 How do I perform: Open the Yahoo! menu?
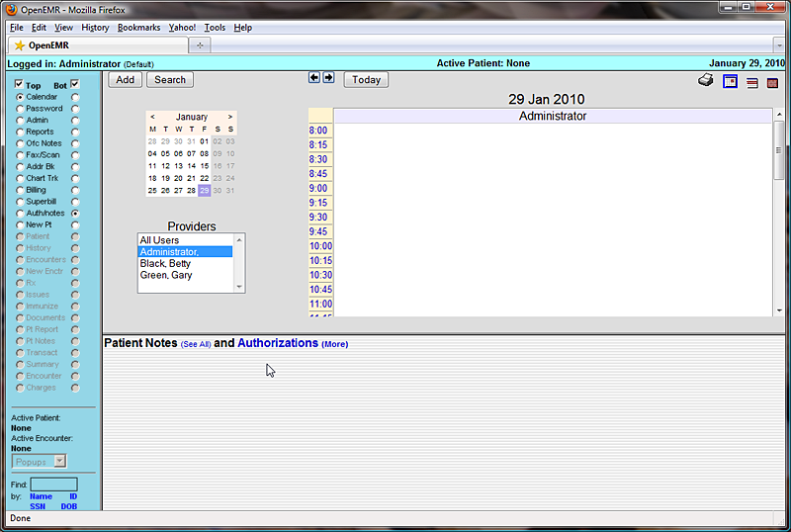tap(182, 28)
